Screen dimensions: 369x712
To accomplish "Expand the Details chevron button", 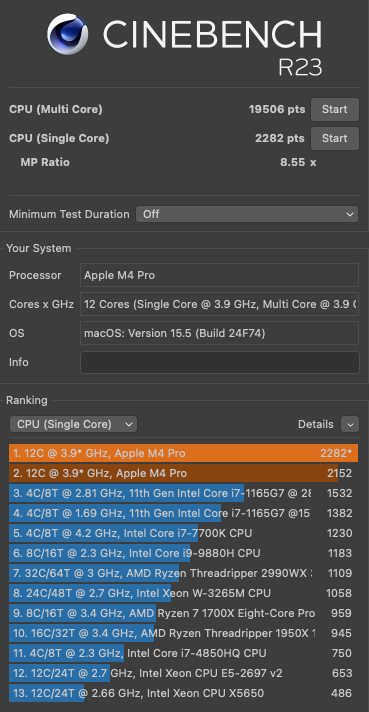I will tap(350, 424).
